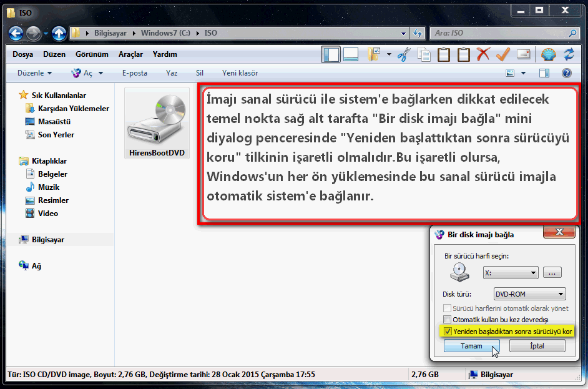
Task: Open the Yardım menu
Action: point(165,54)
